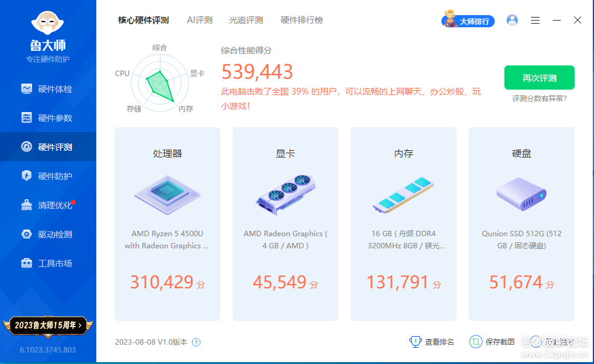Click the 评测分数有异常? link
Image resolution: width=594 pixels, height=364 pixels.
tap(539, 99)
